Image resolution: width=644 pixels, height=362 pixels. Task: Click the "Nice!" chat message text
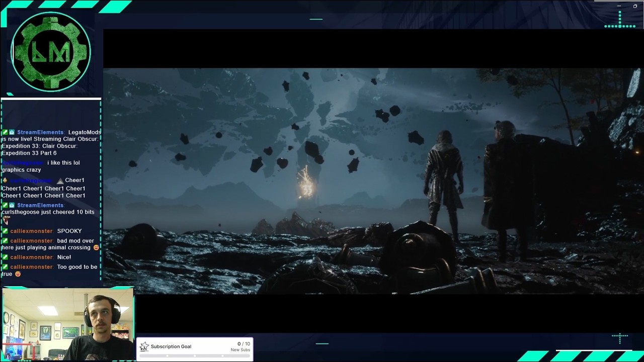click(64, 257)
